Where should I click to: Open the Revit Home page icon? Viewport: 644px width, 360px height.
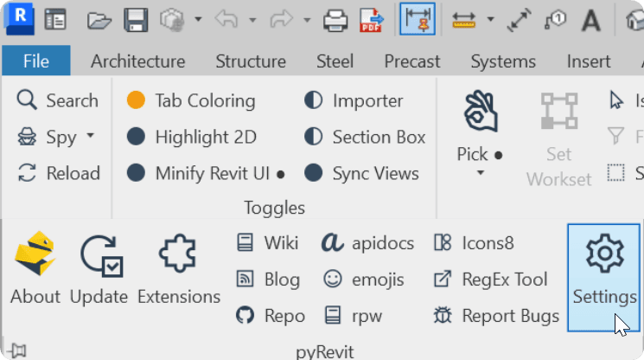55,19
